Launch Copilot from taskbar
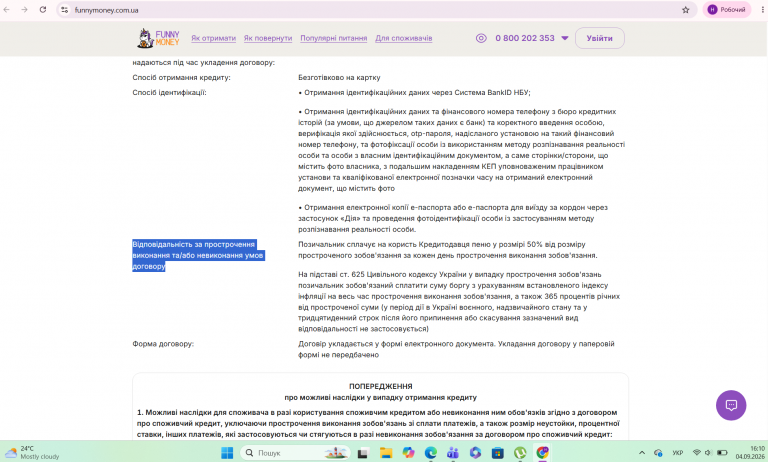The image size is (768, 462). coord(408,453)
